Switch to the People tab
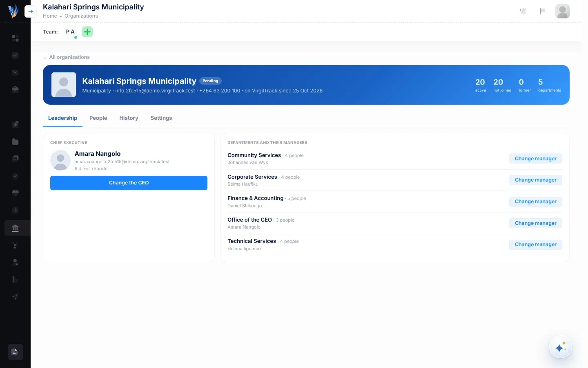Viewport: 588px width, 368px height. tap(98, 118)
